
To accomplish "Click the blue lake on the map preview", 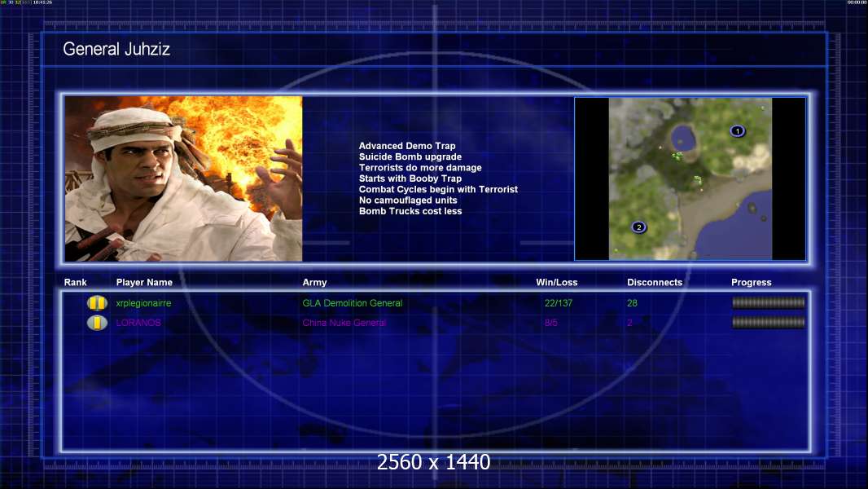I will pos(684,140).
